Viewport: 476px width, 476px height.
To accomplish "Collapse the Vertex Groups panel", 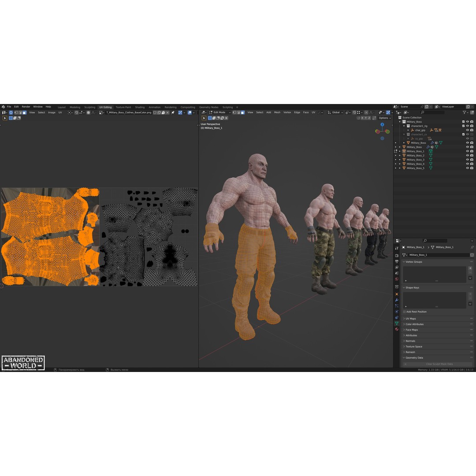I will click(x=438, y=262).
